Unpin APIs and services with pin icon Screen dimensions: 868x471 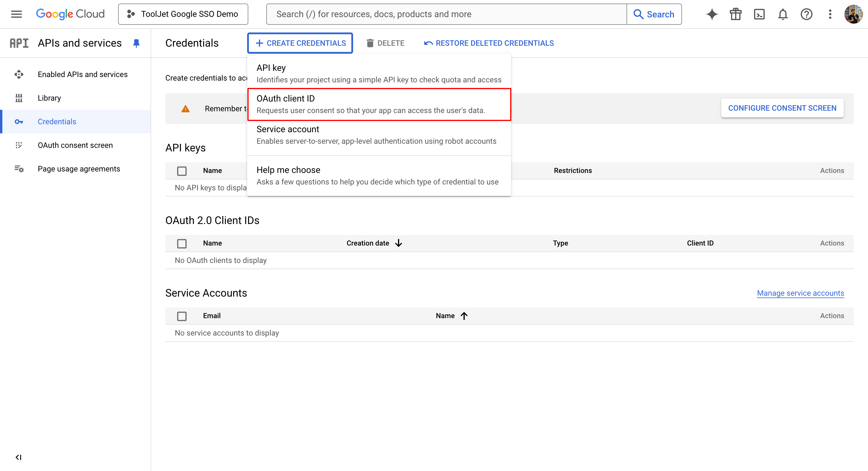136,43
